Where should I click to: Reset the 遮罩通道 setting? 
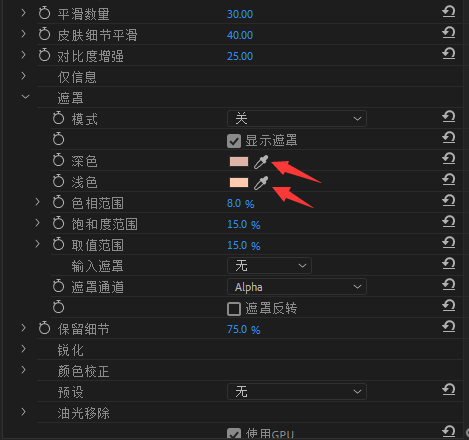coord(449,285)
